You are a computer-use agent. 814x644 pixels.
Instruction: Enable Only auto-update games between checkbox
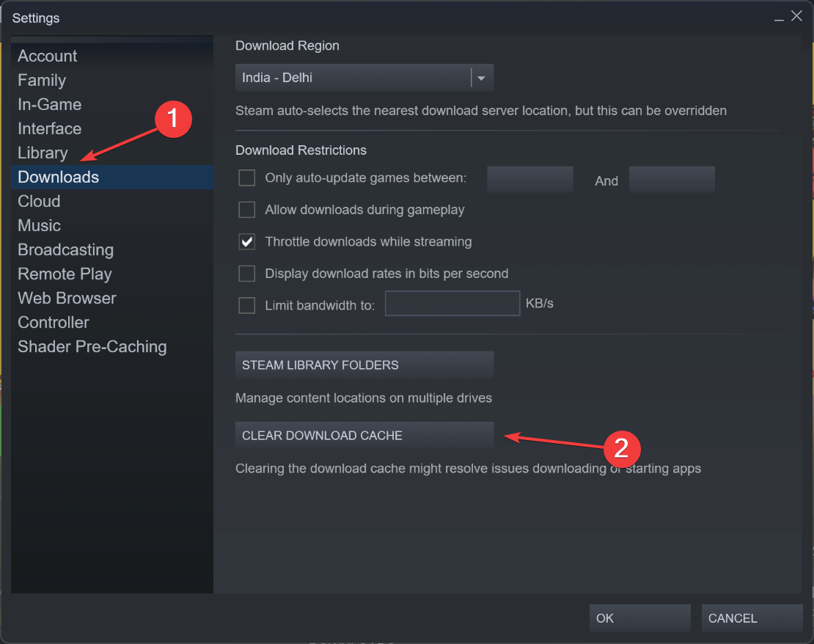tap(246, 178)
